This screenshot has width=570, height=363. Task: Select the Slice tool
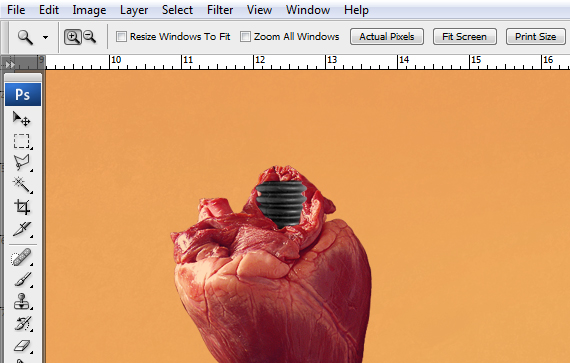(x=21, y=229)
